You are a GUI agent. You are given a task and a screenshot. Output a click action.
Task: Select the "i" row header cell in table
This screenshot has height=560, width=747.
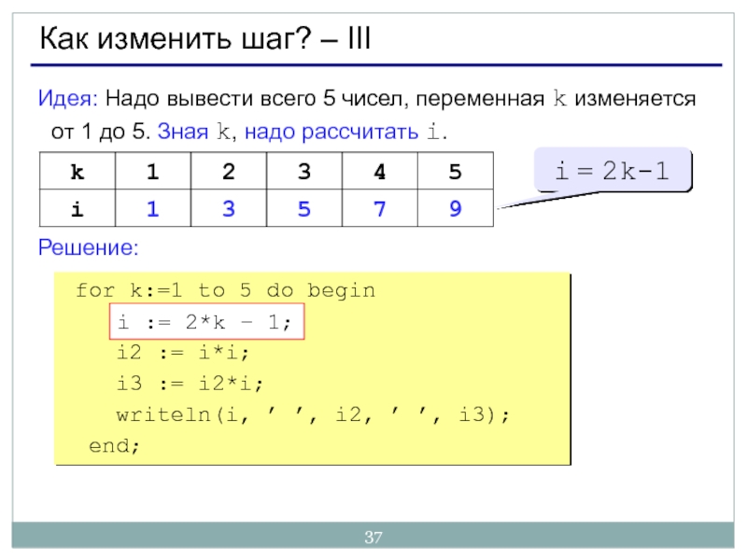coord(76,209)
